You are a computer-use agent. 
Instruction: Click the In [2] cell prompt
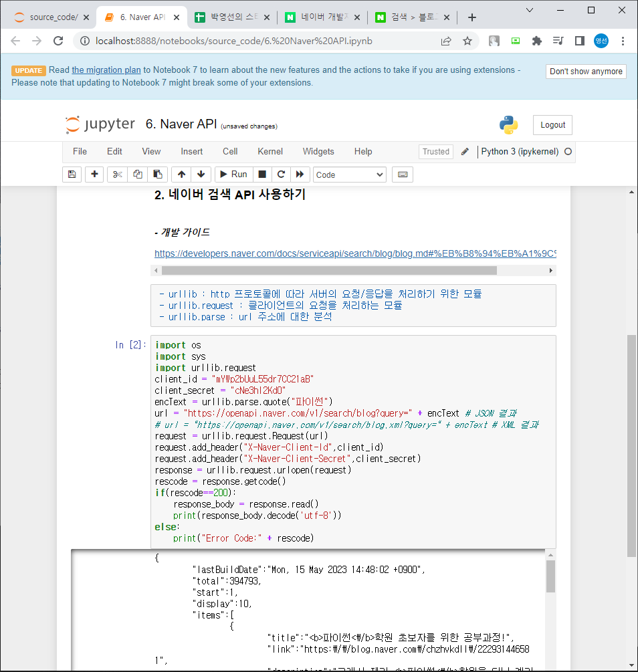click(x=131, y=345)
